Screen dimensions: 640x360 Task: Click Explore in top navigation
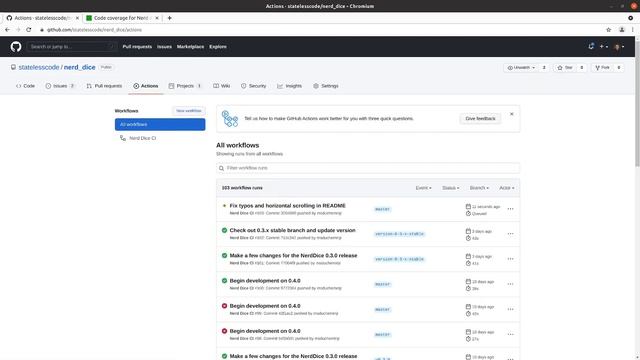pos(218,47)
